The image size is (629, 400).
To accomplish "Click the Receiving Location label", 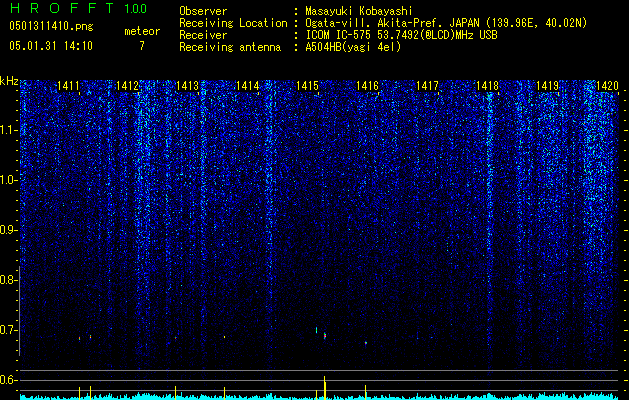I will 233,23.
